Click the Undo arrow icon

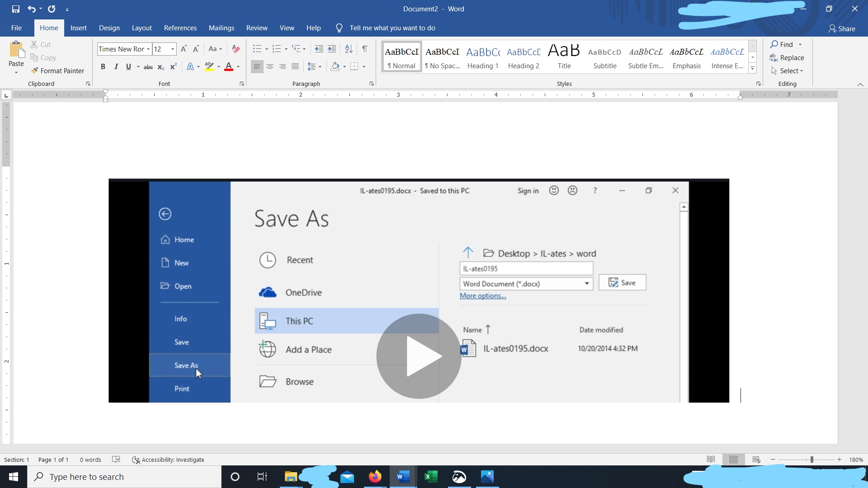click(x=31, y=9)
